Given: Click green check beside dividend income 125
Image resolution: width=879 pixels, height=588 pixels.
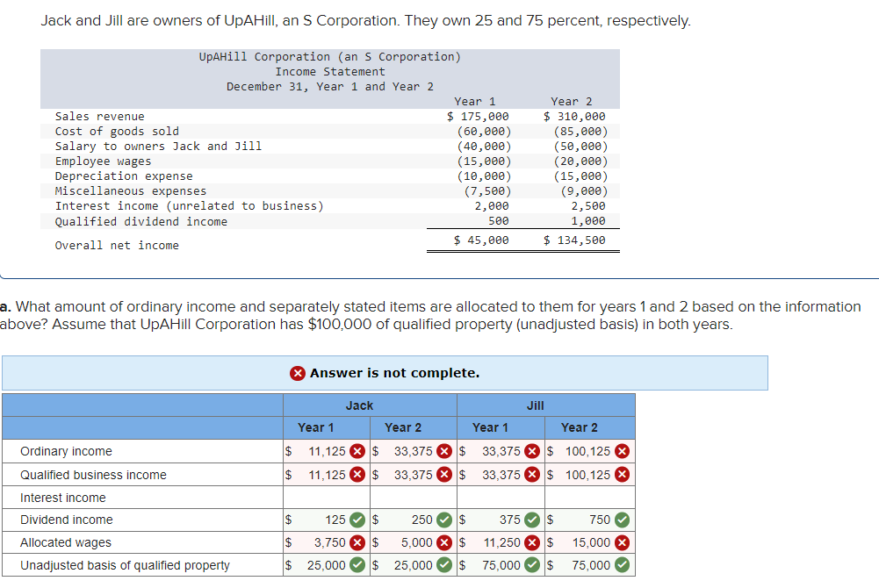Looking at the screenshot, I should coord(357,520).
